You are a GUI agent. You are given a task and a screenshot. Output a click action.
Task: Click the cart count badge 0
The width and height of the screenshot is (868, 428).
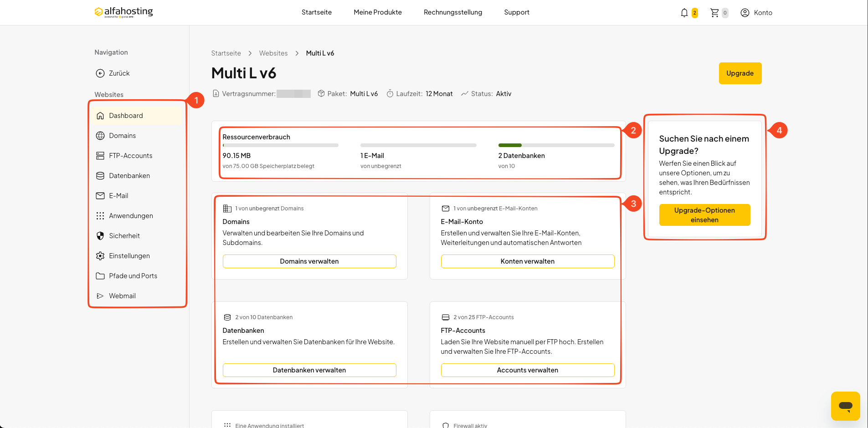(725, 13)
